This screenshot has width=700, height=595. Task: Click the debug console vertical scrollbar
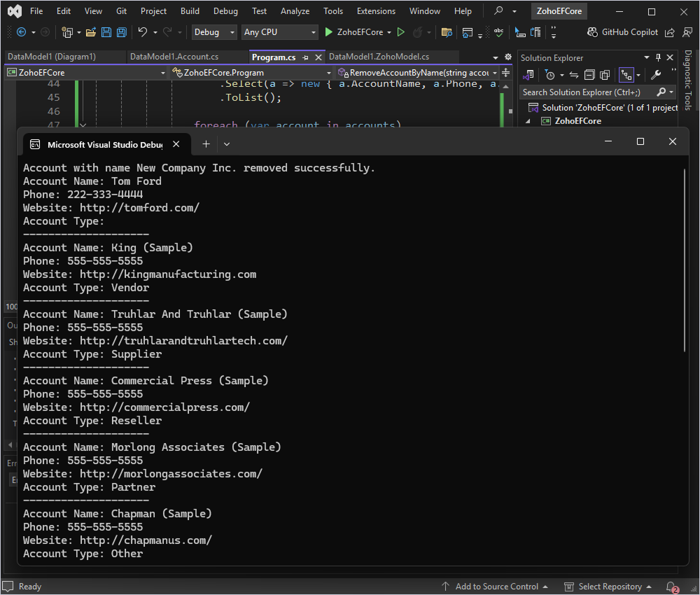point(685,259)
